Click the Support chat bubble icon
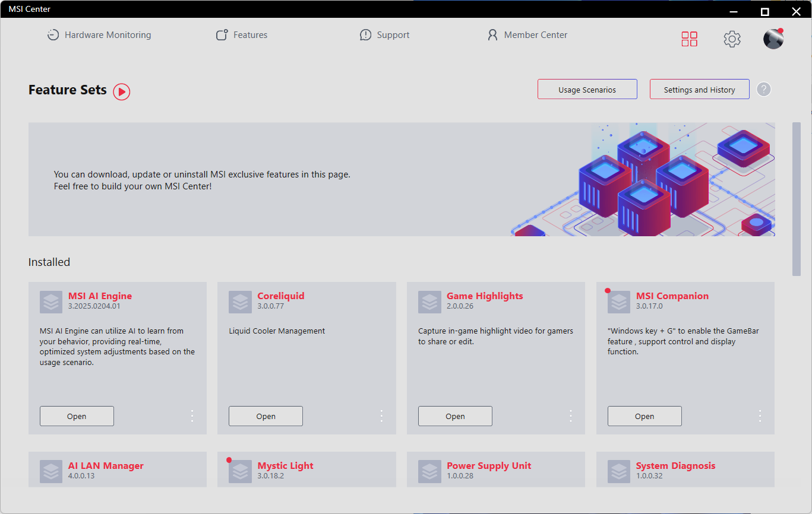The height and width of the screenshot is (514, 812). 366,35
